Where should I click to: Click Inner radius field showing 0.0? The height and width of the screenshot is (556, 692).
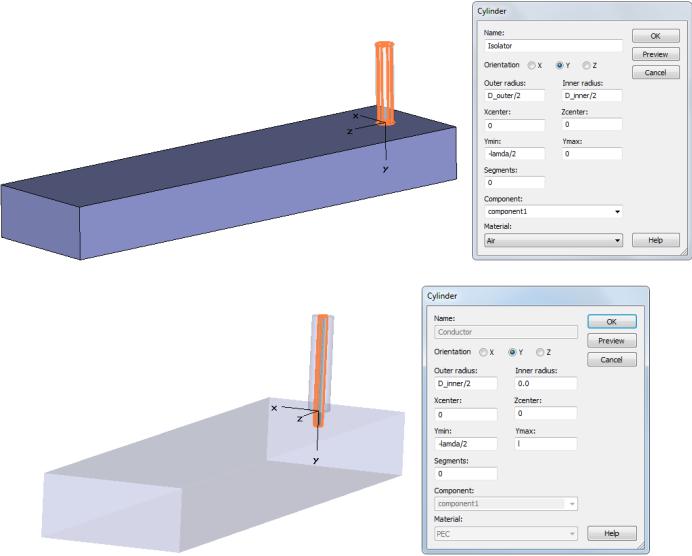click(x=546, y=383)
